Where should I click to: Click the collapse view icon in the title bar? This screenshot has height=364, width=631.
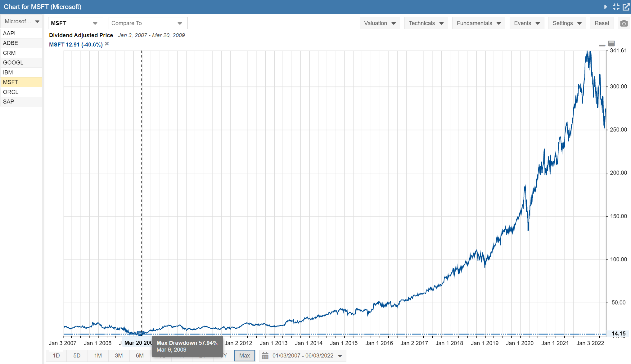pos(616,7)
